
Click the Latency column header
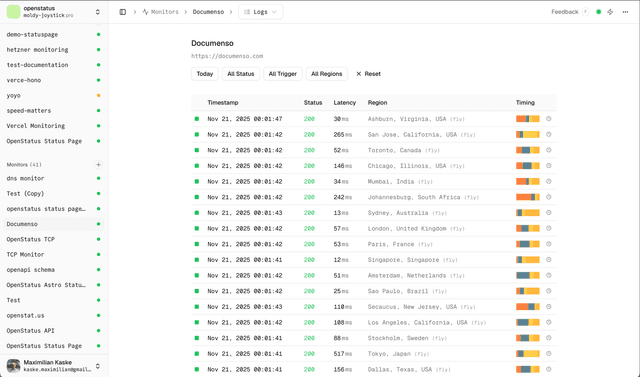(x=344, y=103)
